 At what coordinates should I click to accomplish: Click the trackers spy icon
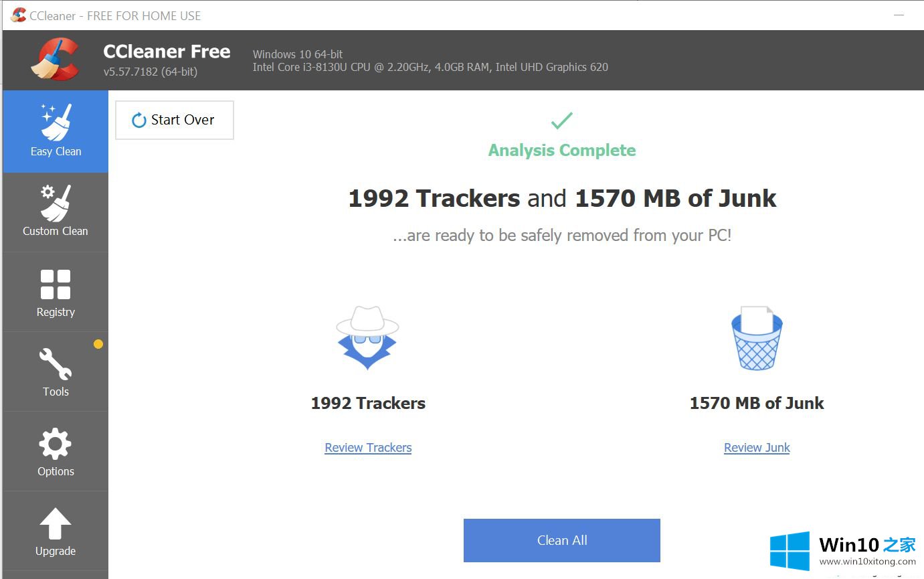tap(367, 338)
